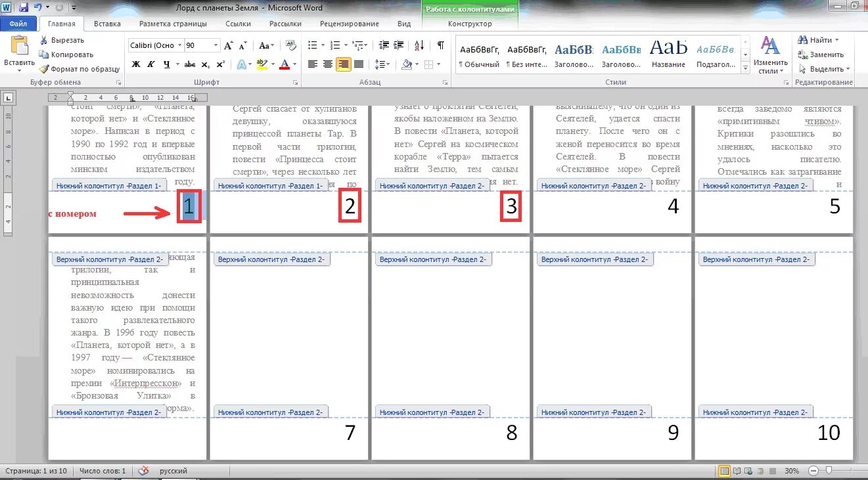868x480 pixels.
Task: Apply Обычный style
Action: click(479, 55)
